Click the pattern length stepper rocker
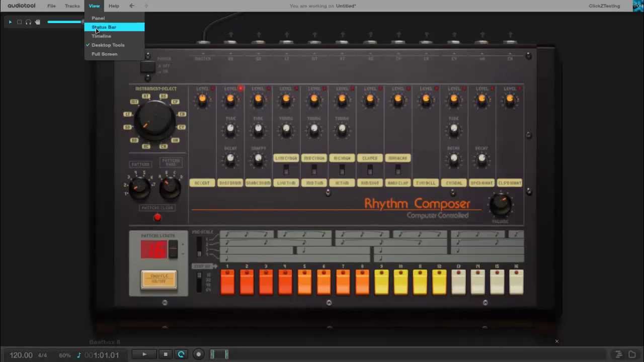The width and height of the screenshot is (644, 362). tap(173, 249)
